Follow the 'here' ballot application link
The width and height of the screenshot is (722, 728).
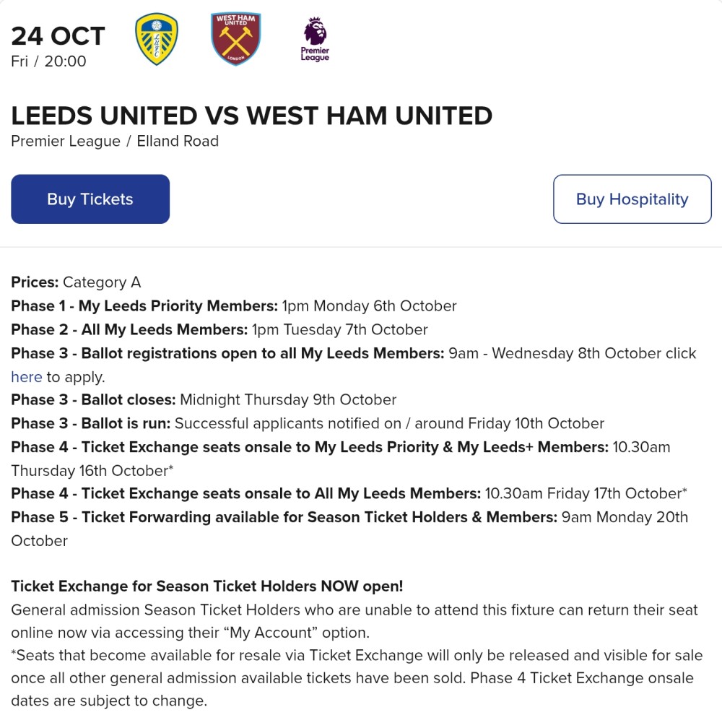click(27, 377)
